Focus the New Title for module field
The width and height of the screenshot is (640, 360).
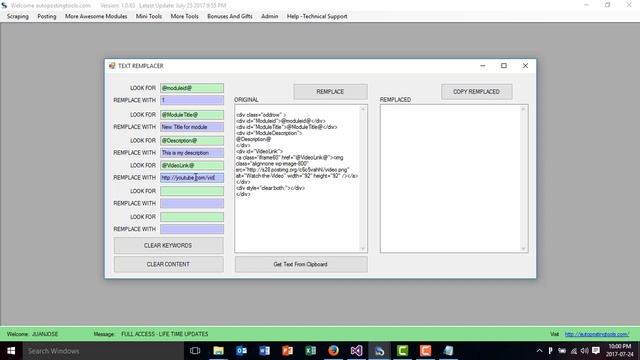[192, 127]
